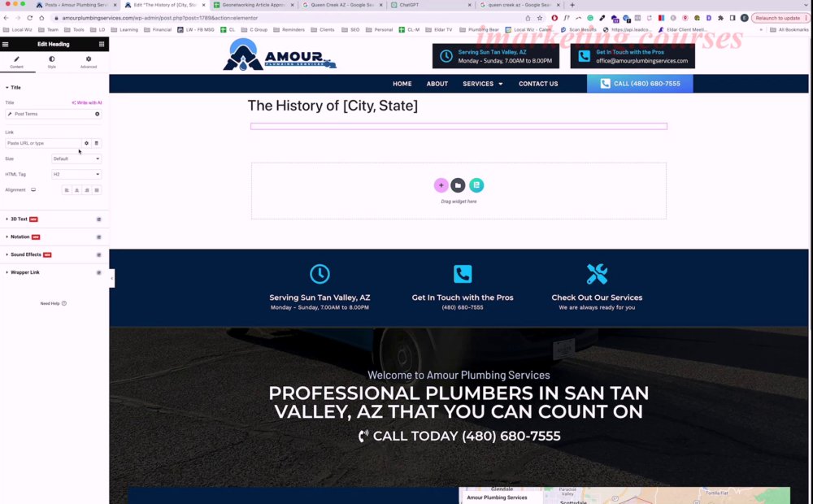
Task: Set alignment to left
Action: tap(67, 190)
